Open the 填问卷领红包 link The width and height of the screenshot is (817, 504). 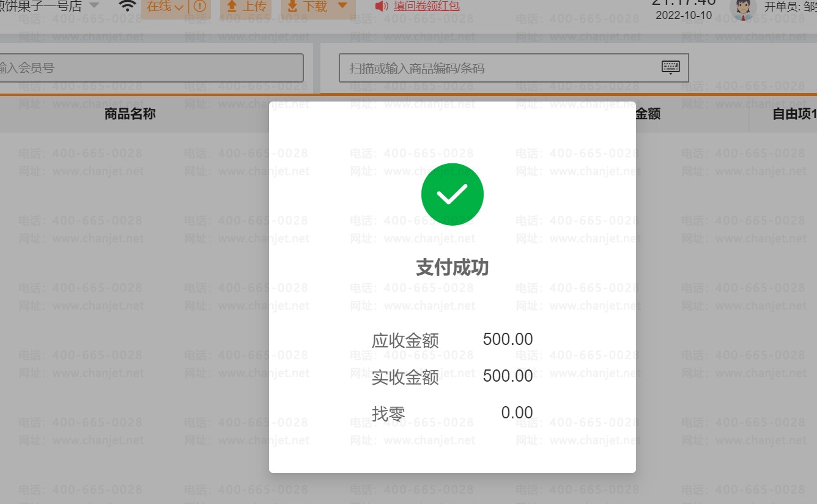click(426, 7)
